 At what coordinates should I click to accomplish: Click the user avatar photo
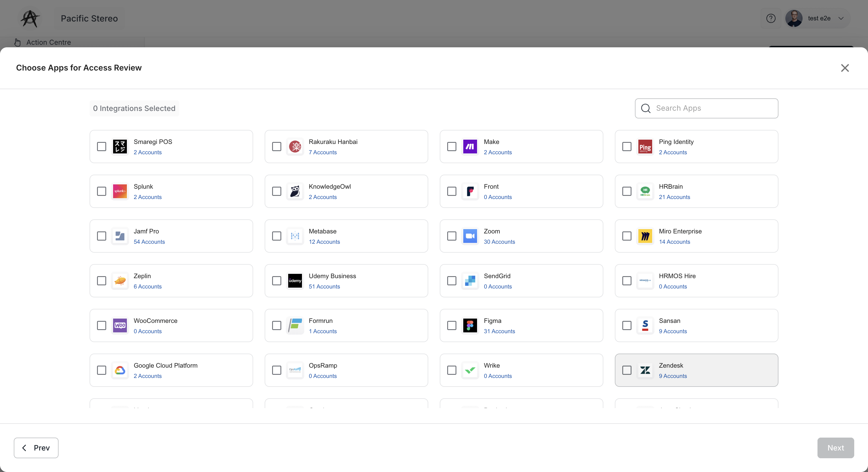(x=794, y=18)
